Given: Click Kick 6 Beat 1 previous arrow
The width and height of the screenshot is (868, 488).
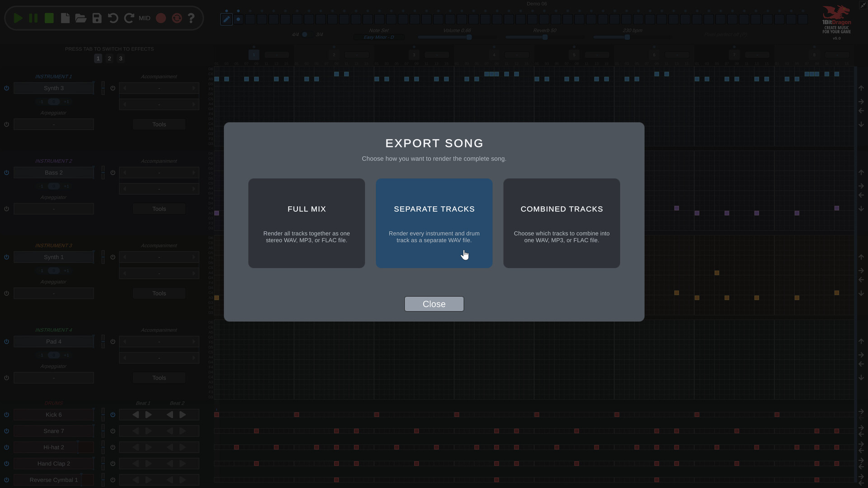Looking at the screenshot, I should pyautogui.click(x=136, y=415).
